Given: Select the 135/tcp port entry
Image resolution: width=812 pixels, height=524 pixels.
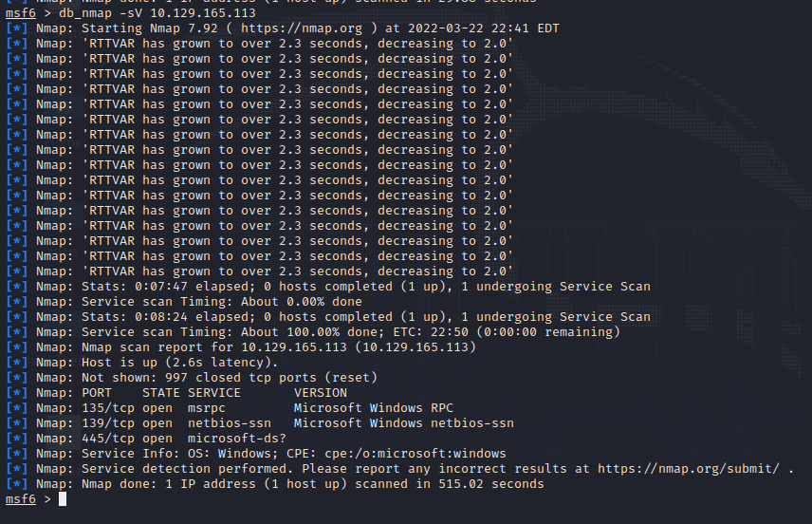Looking at the screenshot, I should tap(107, 408).
